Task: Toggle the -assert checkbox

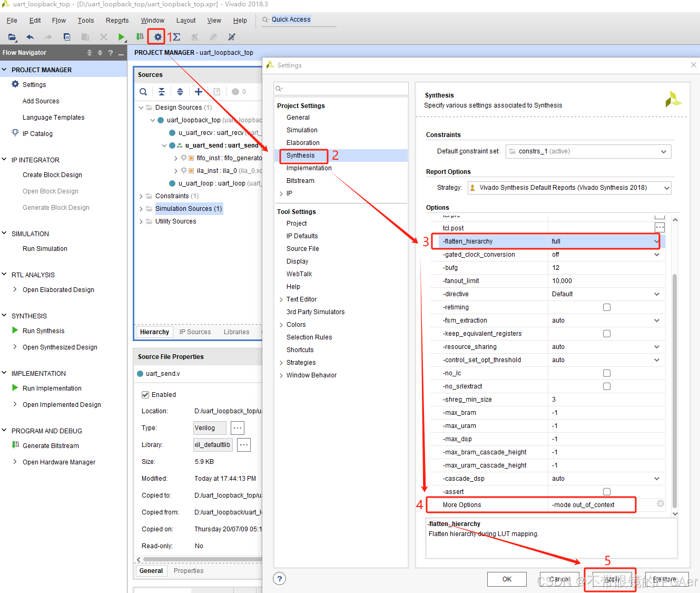Action: 607,492
